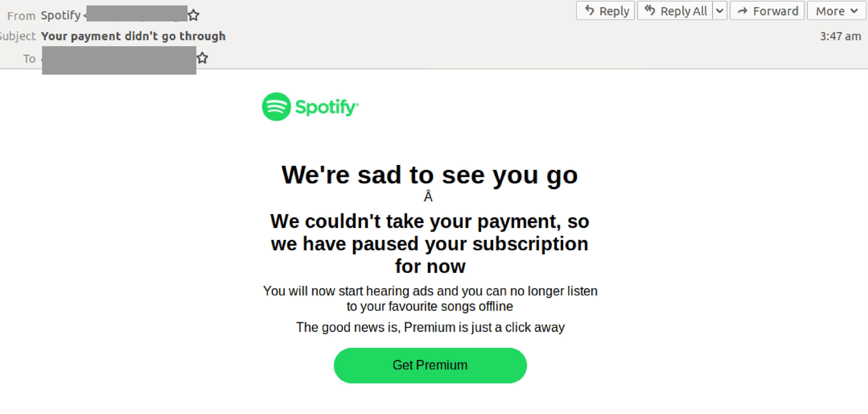Select the subject line text
Image resolution: width=868 pixels, height=414 pixels.
click(133, 36)
